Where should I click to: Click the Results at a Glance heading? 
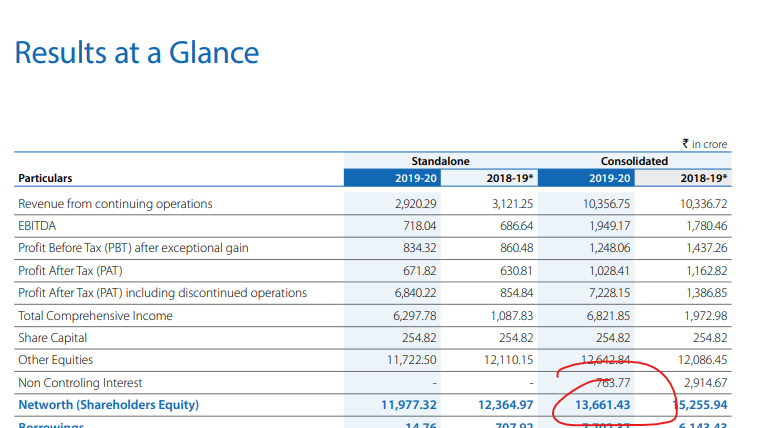(137, 53)
